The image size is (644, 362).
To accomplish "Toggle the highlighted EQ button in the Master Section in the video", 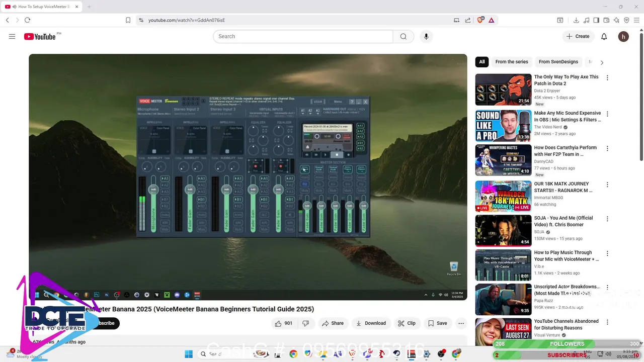I will tap(304, 184).
